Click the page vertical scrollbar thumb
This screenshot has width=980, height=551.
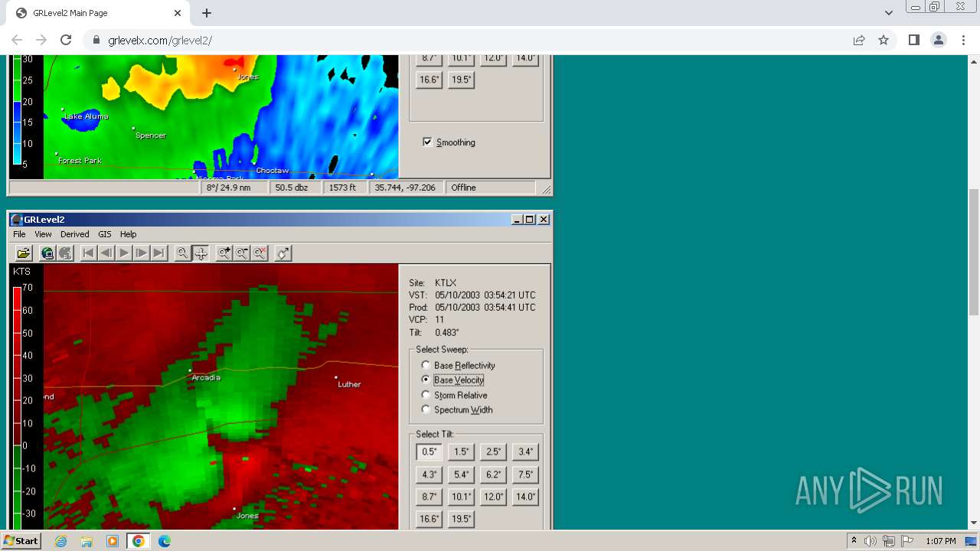[973, 253]
